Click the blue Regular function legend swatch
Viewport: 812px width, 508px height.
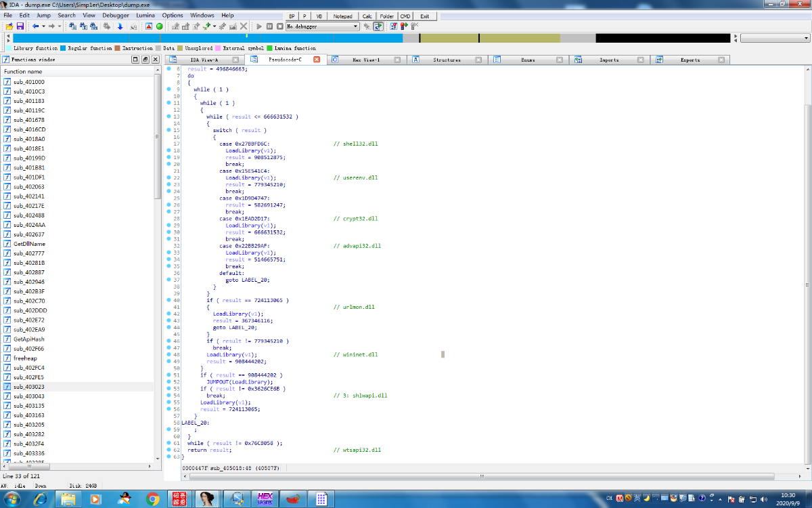(63, 48)
